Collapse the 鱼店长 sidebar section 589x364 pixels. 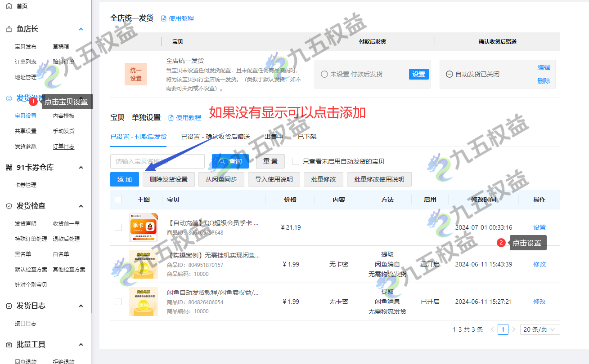coord(81,29)
